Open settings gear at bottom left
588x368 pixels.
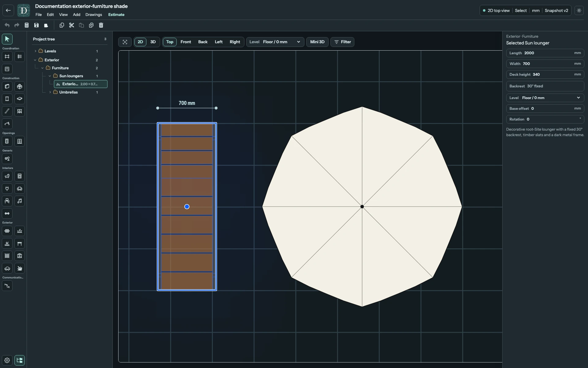(7, 360)
